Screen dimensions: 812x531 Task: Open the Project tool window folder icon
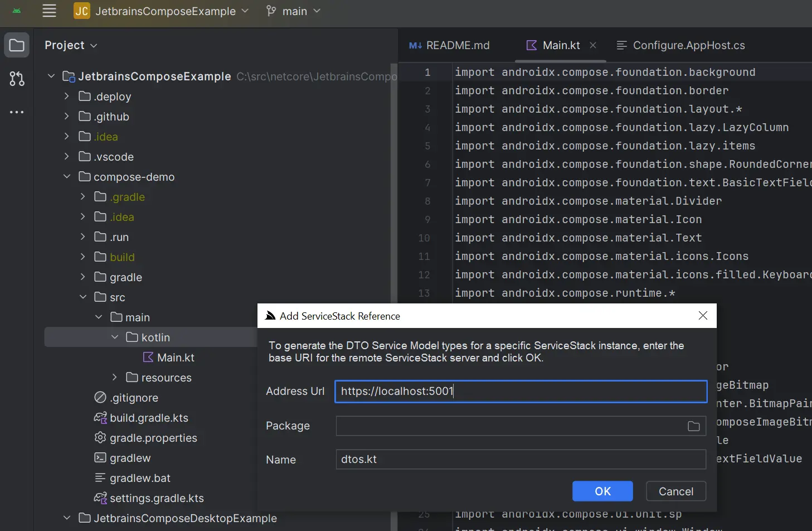pos(17,45)
